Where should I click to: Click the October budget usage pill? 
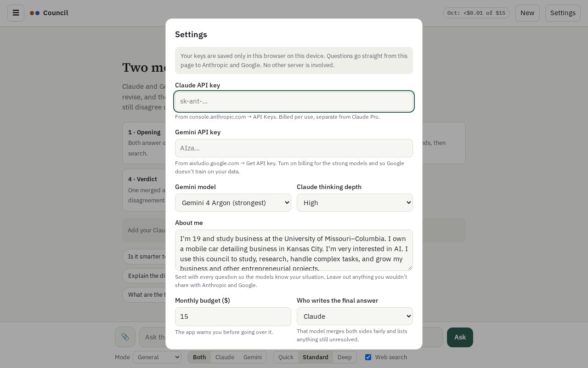[x=476, y=13]
